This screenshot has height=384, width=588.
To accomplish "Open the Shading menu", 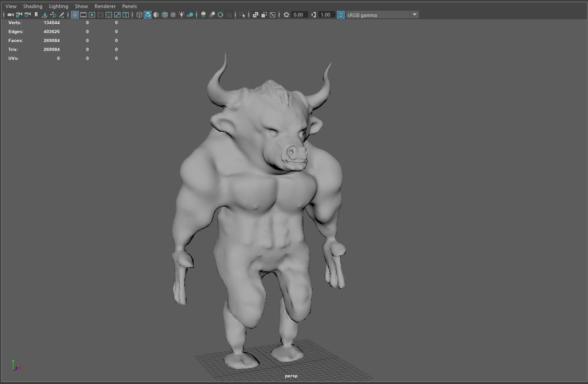I will tap(33, 6).
